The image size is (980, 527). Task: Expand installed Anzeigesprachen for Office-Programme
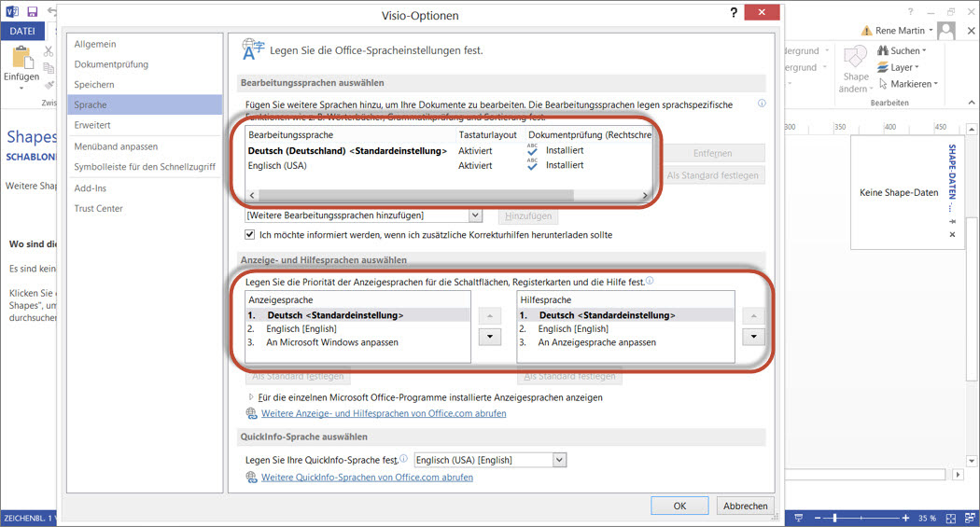[x=251, y=397]
